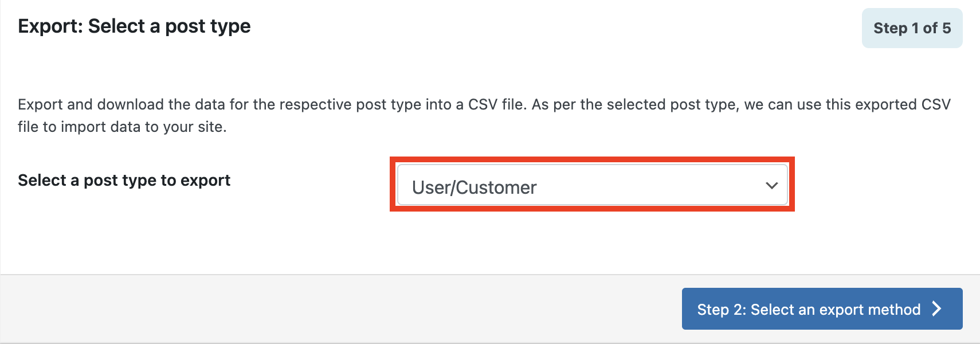Click the word Export in the page heading

click(x=50, y=26)
